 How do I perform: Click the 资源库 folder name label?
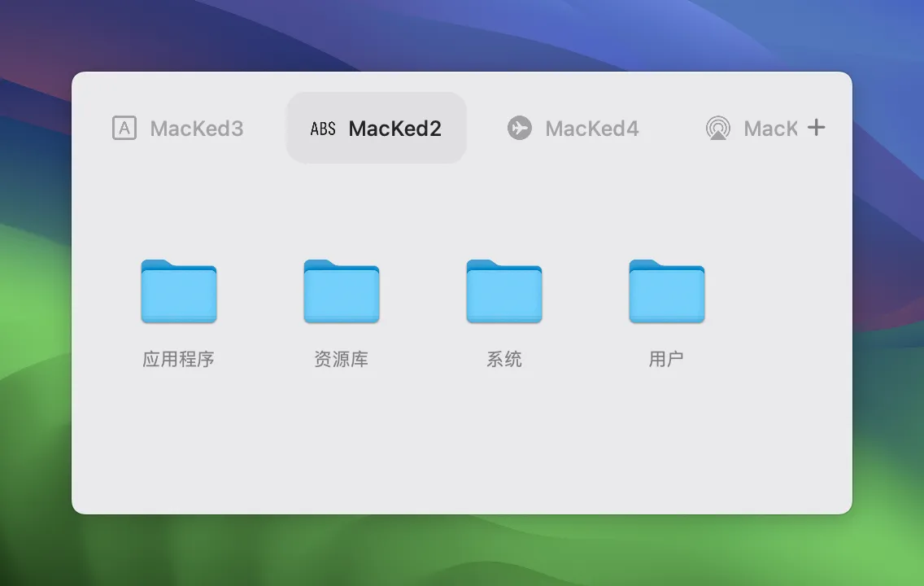pos(342,359)
